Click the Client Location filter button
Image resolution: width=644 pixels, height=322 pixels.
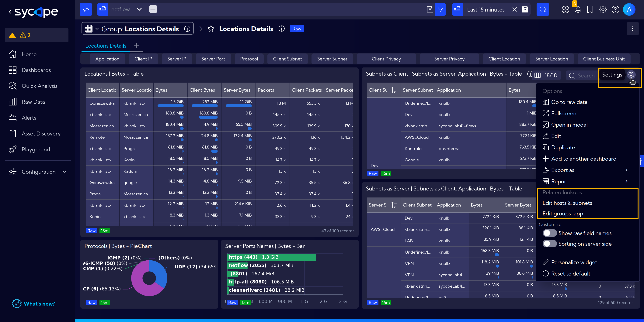pyautogui.click(x=504, y=59)
